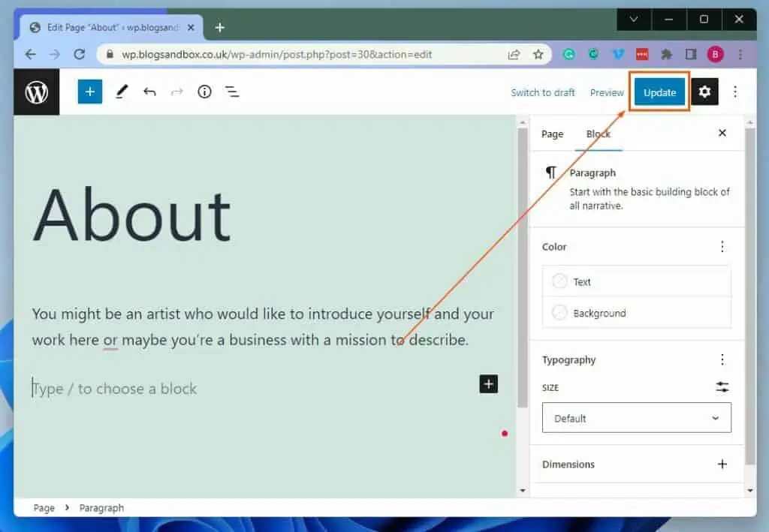This screenshot has height=532, width=769.
Task: Click the WordPress logo icon
Action: (36, 92)
